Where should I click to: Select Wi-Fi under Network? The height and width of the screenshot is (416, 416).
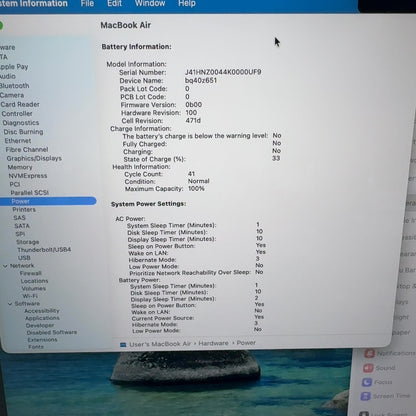(x=30, y=296)
